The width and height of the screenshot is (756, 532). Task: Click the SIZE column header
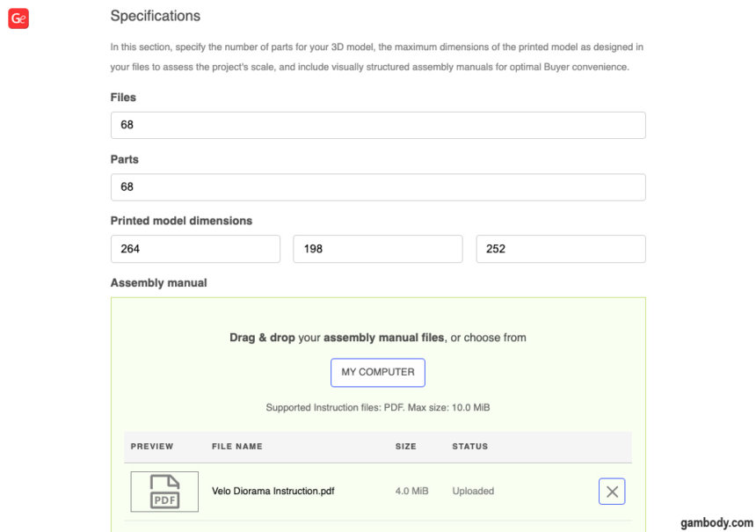406,446
